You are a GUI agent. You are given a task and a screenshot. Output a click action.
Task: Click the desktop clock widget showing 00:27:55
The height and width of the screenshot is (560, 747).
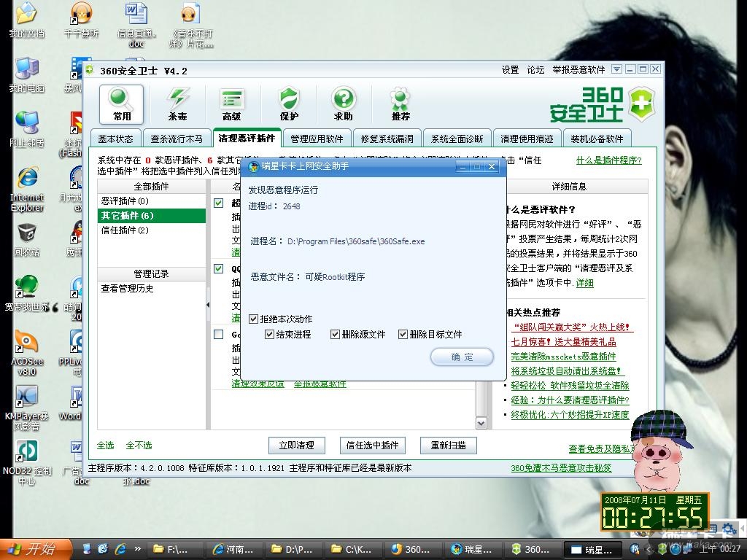[654, 512]
